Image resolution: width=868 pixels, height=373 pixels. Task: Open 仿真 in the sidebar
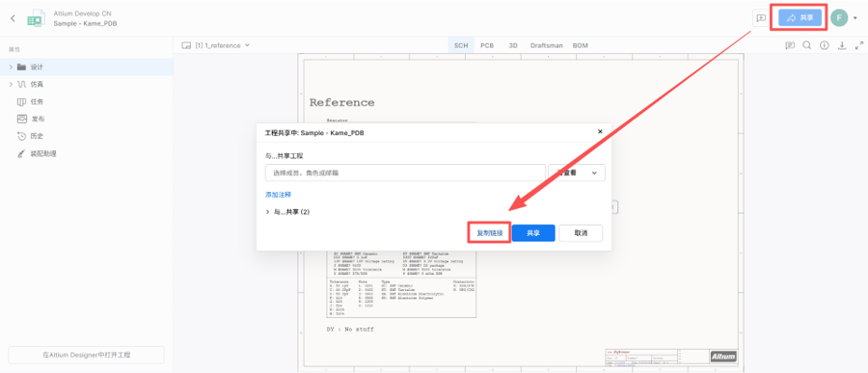(37, 84)
